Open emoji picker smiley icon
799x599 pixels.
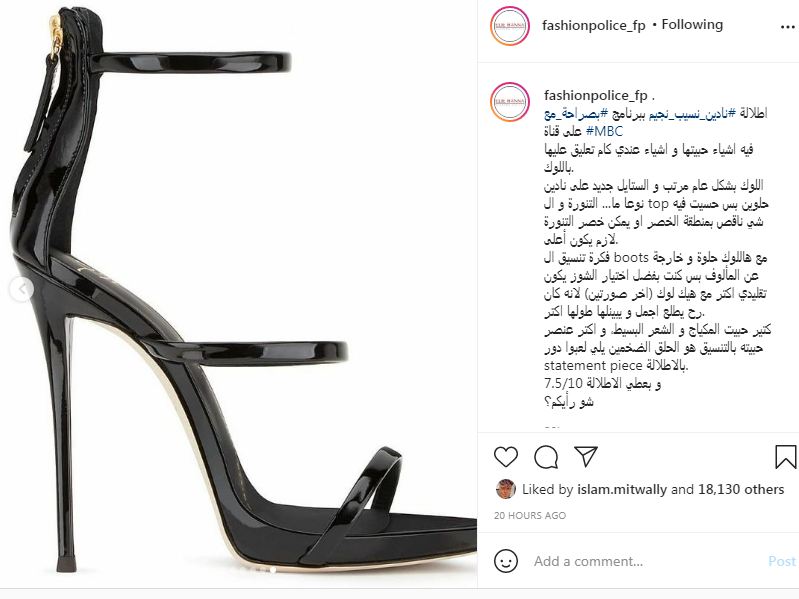coord(505,561)
